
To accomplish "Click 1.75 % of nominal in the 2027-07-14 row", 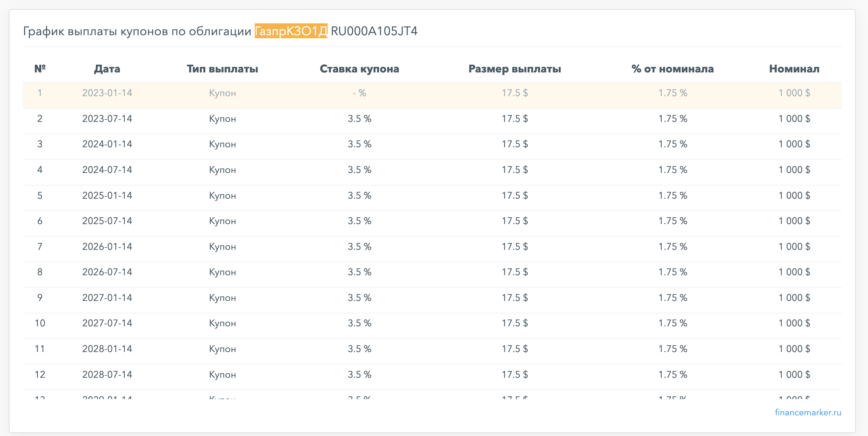I will 673,323.
